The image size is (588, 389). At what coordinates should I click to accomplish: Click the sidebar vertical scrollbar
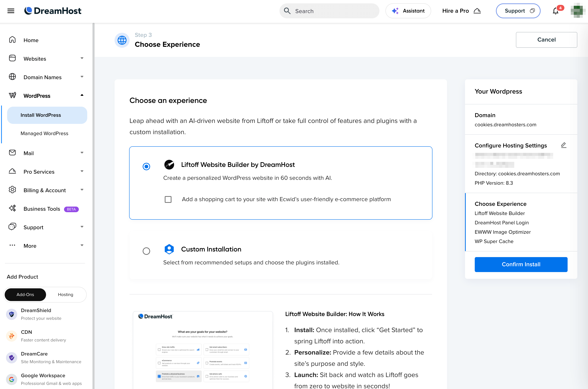(93, 206)
